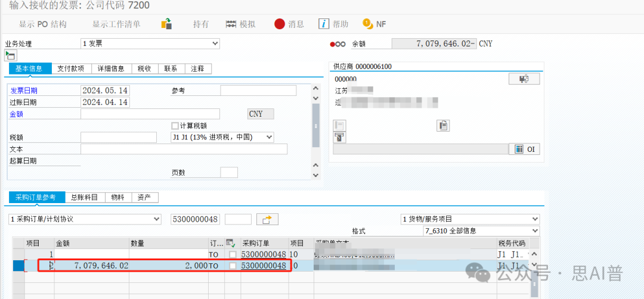Click the 金额 amount input field
This screenshot has height=299, width=644.
[150, 114]
